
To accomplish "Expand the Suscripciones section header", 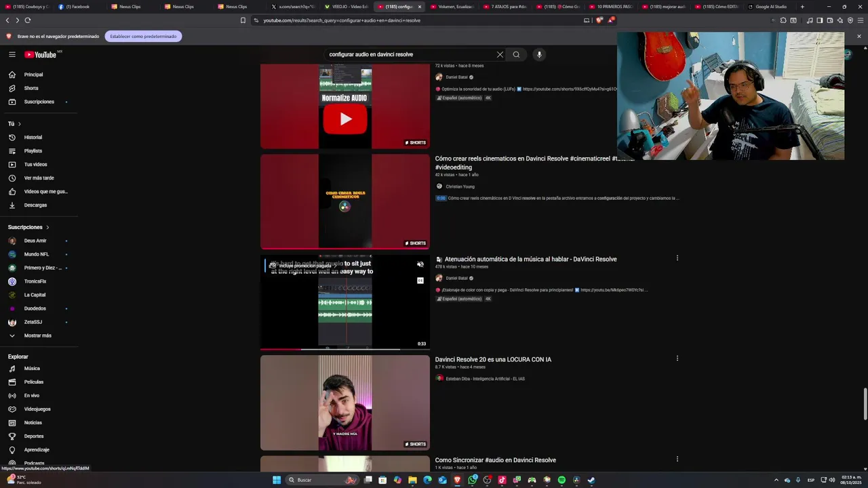I will (x=28, y=227).
